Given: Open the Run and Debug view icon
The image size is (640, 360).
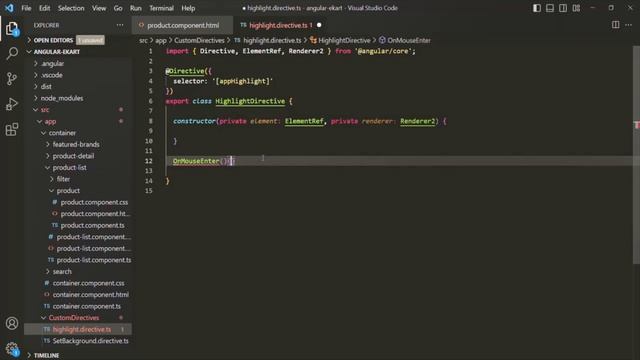Looking at the screenshot, I should [x=12, y=104].
